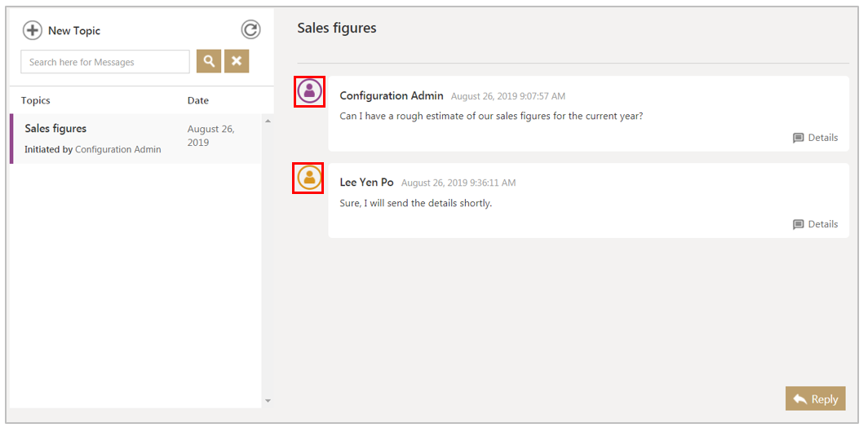Viewport: 868px width, 432px height.
Task: Click the Topics column header
Action: click(36, 100)
